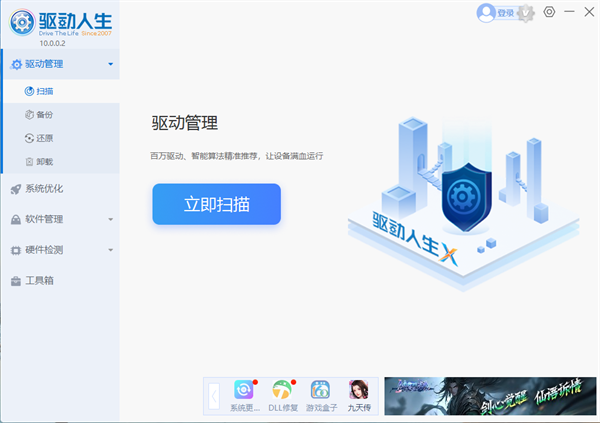The width and height of the screenshot is (600, 423).
Task: Click the user avatar icon
Action: click(x=486, y=13)
